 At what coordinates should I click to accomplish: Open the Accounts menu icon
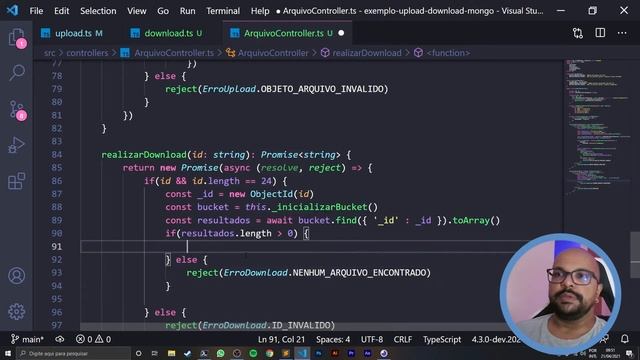point(17,276)
